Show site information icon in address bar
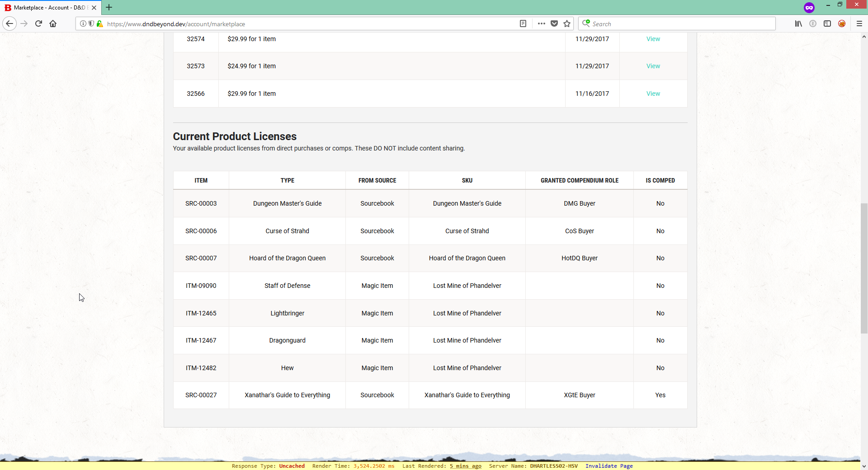Screen dimensions: 868x470 (83, 24)
